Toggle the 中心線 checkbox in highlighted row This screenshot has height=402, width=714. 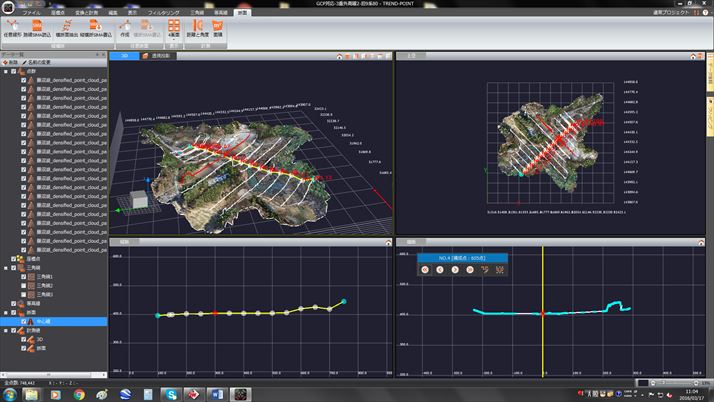point(24,321)
